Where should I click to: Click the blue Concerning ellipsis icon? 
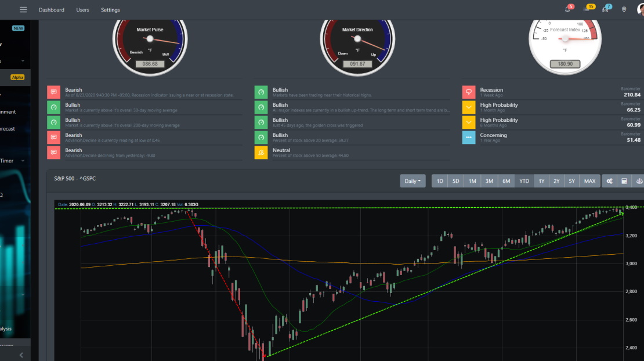coord(469,137)
